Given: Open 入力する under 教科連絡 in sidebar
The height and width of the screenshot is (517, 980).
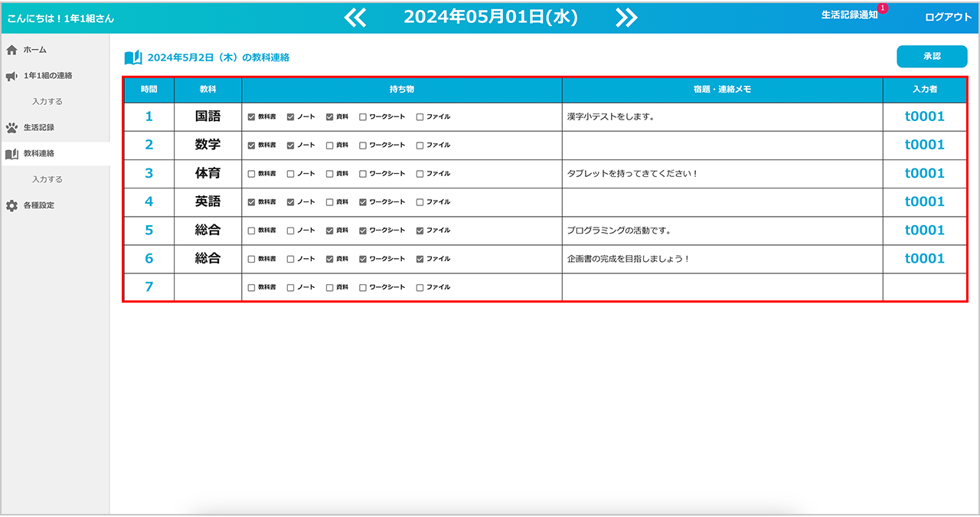Looking at the screenshot, I should point(47,180).
